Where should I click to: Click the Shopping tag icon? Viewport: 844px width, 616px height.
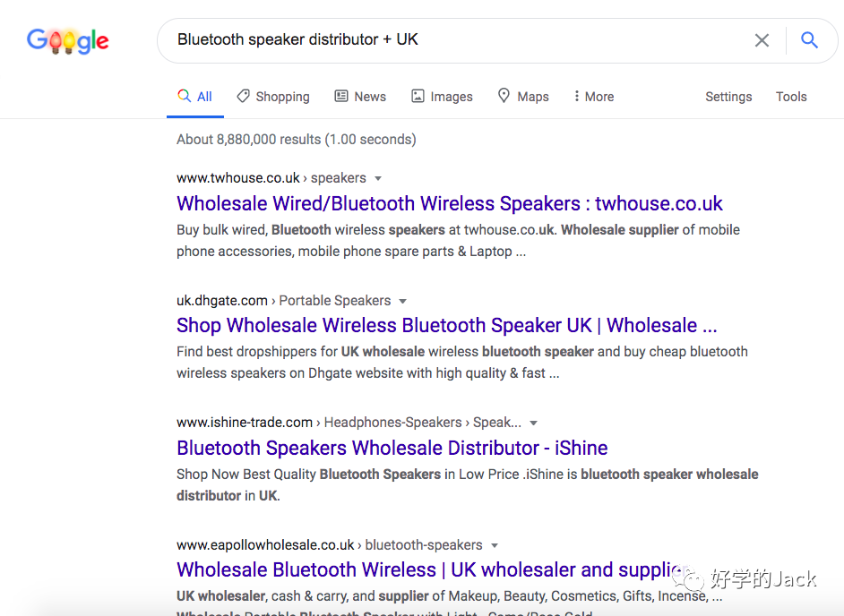(x=244, y=97)
